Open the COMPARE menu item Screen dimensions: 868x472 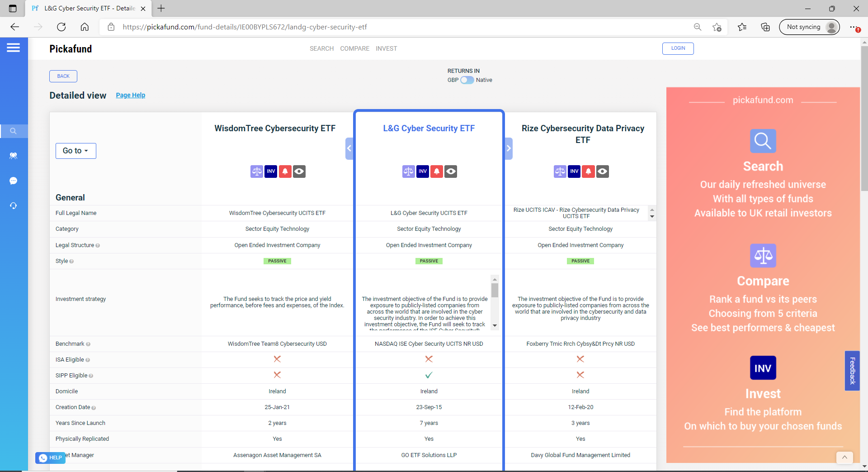(355, 48)
